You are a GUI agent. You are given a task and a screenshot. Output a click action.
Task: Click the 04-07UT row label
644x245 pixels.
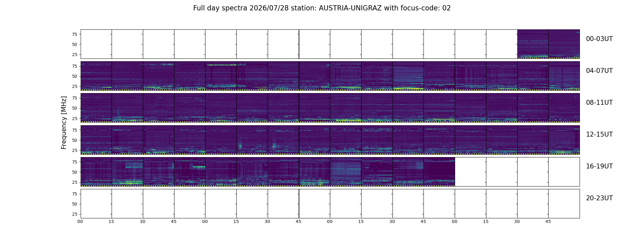599,71
